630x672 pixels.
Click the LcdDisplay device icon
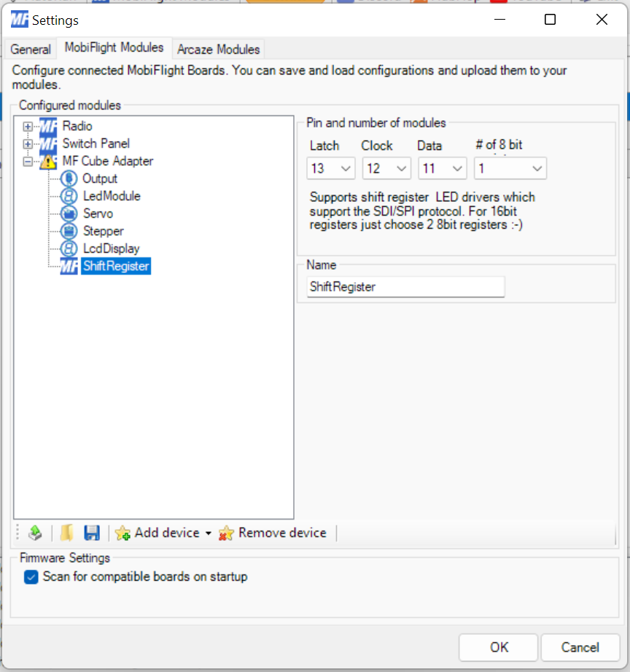pyautogui.click(x=69, y=249)
